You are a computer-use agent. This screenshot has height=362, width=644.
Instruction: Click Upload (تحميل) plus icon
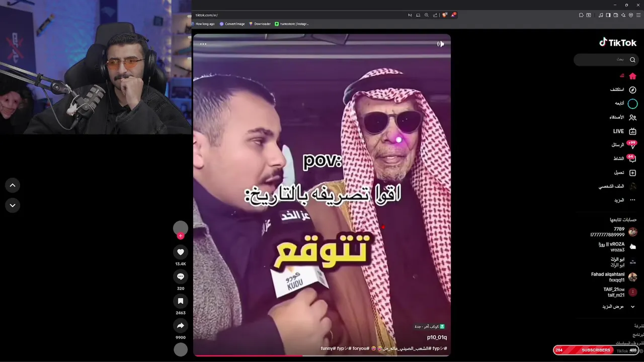click(625, 172)
